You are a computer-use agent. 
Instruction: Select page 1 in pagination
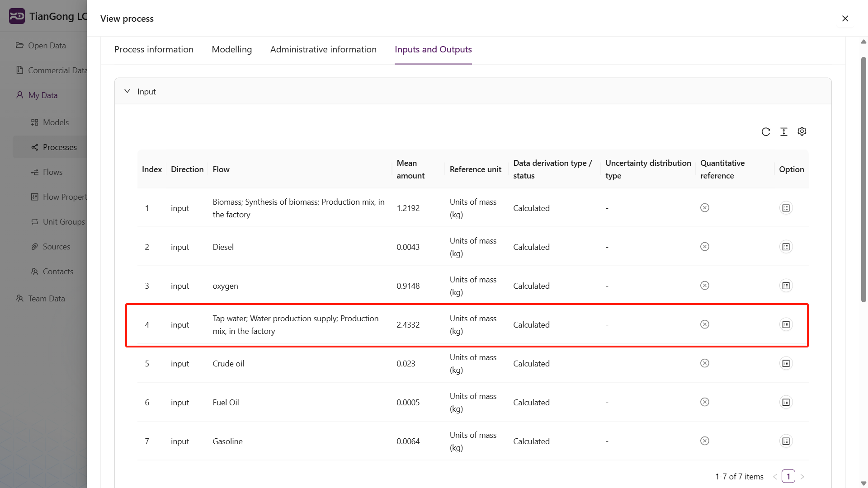788,476
